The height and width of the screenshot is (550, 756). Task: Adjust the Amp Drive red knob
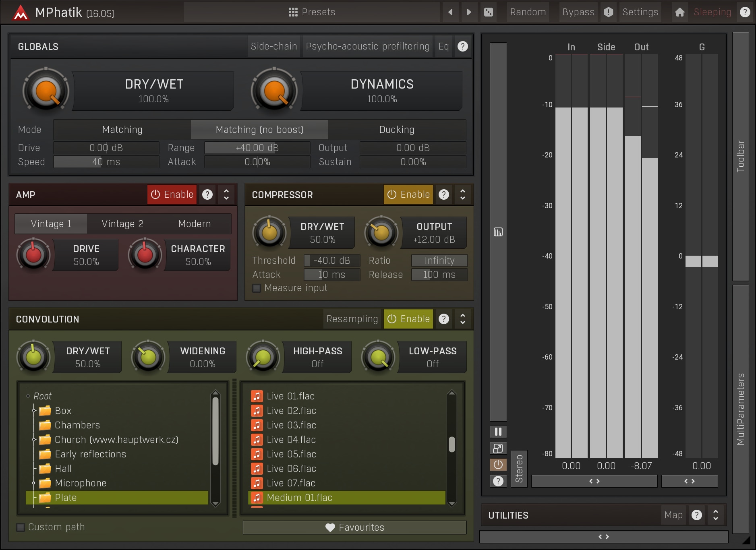click(33, 254)
